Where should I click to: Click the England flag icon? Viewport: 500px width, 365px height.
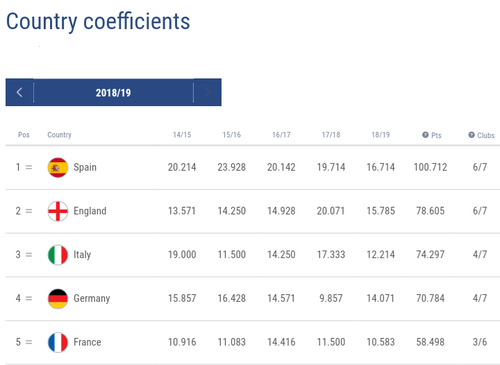[58, 211]
